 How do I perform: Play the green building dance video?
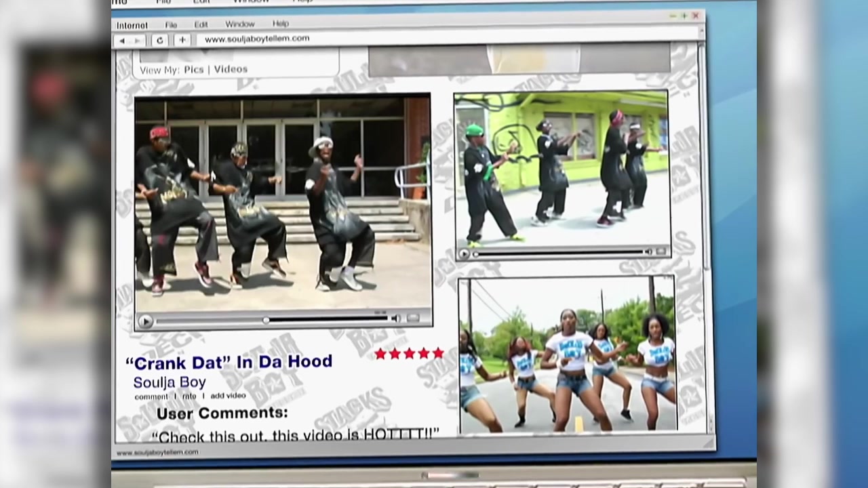click(x=465, y=253)
